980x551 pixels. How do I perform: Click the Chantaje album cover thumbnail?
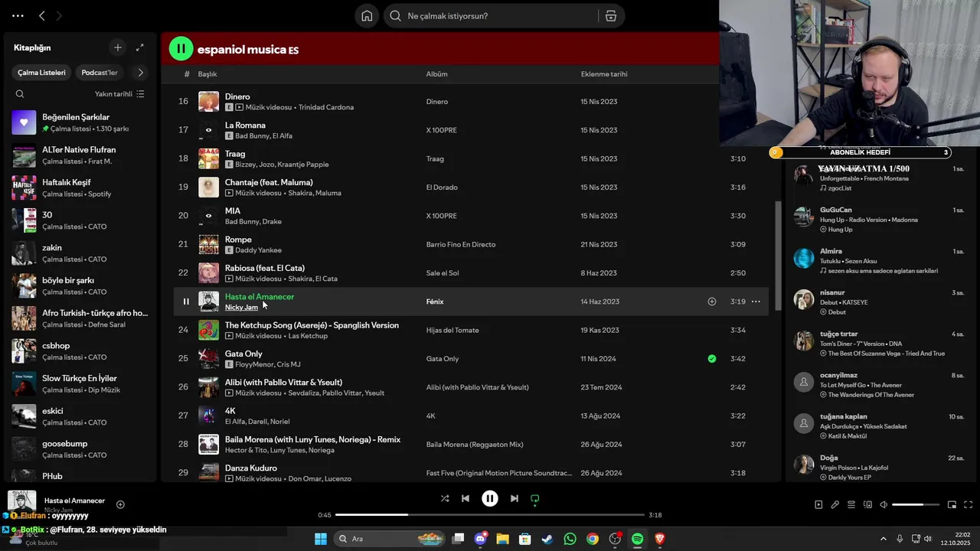click(208, 187)
